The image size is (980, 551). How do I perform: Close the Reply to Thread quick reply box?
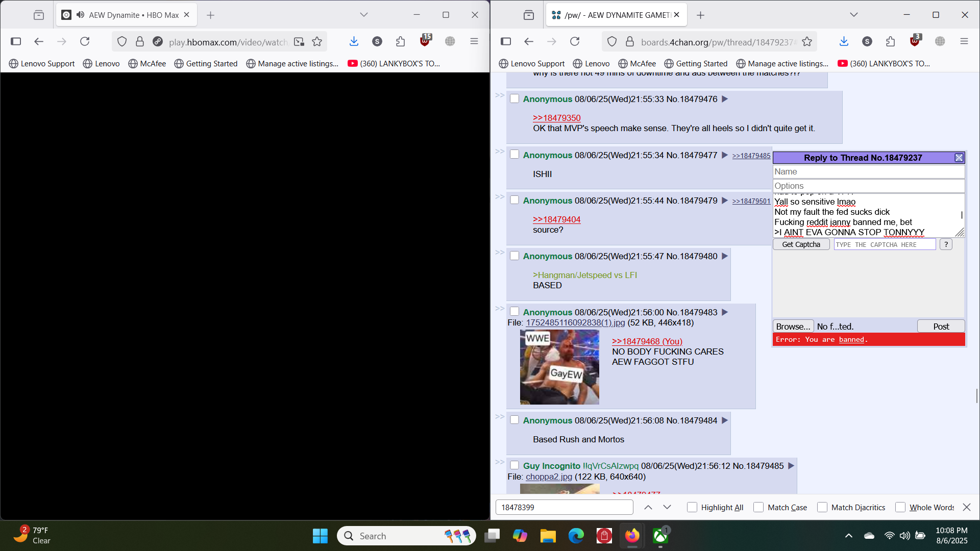pyautogui.click(x=959, y=158)
